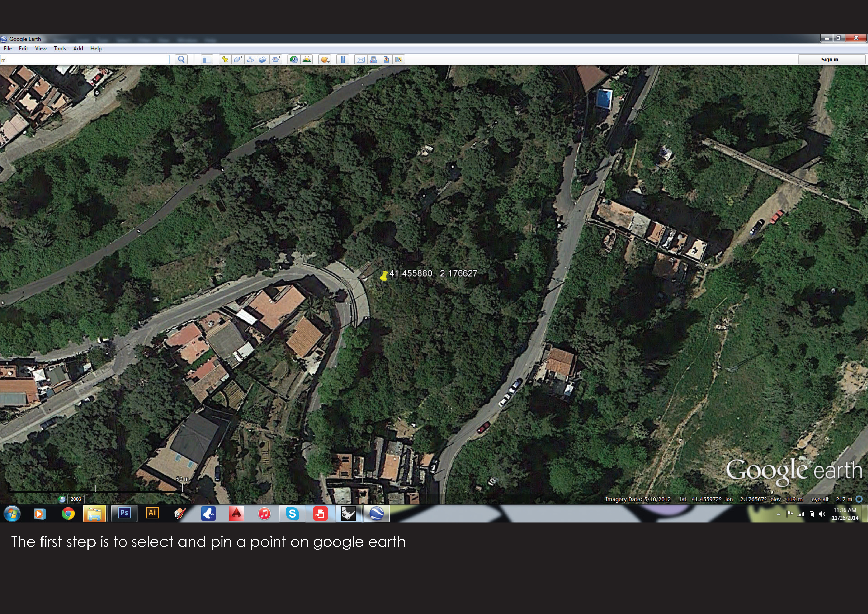
Task: Toggle sunlight across the landscape
Action: (307, 59)
